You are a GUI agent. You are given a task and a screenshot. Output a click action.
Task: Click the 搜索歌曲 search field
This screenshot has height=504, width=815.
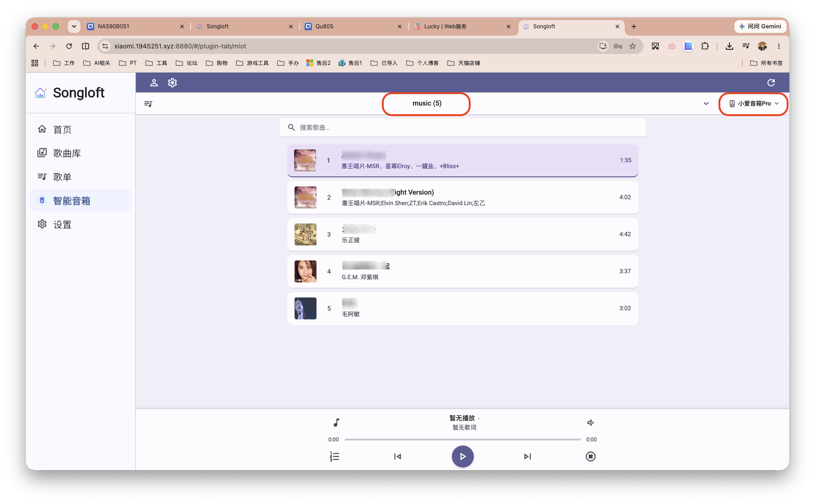(x=463, y=127)
